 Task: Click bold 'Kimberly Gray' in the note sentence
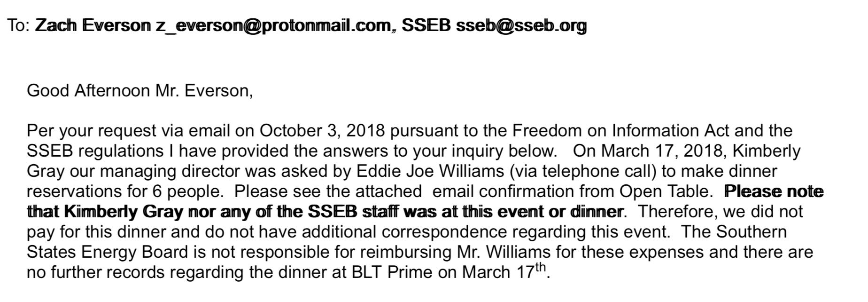123,212
